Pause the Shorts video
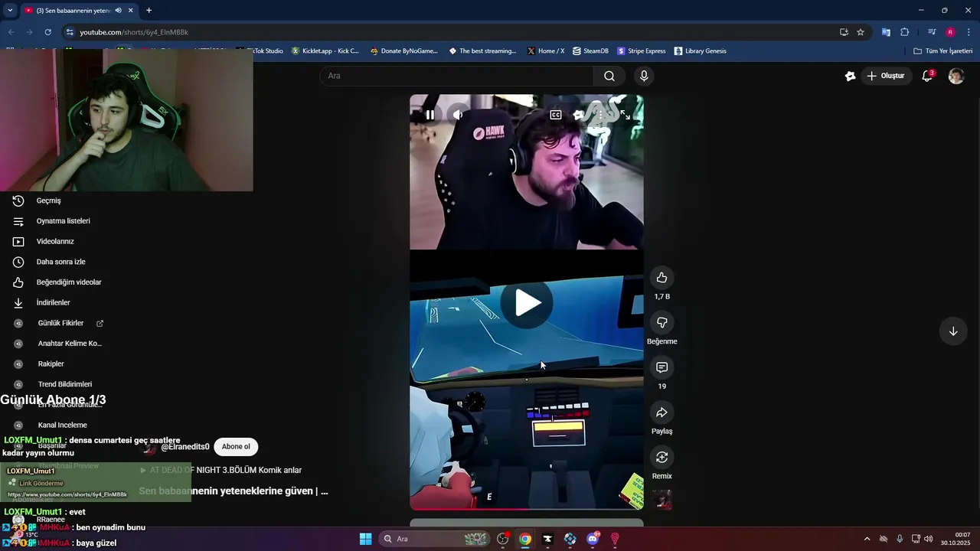Image resolution: width=980 pixels, height=551 pixels. coord(430,115)
